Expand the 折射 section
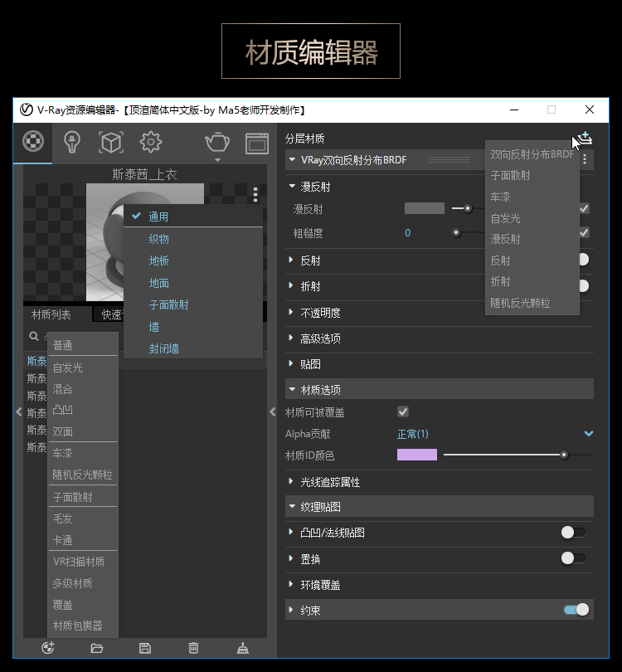 point(291,285)
